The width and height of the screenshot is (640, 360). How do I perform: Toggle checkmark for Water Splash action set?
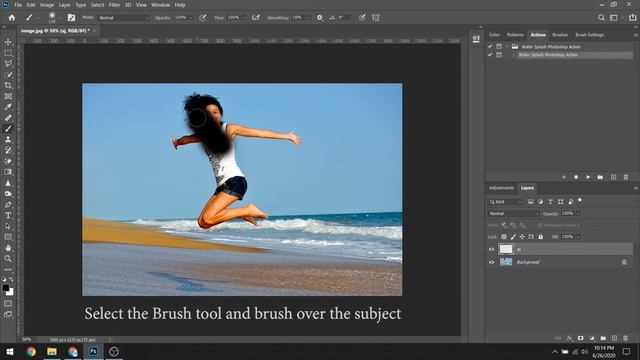(x=490, y=47)
